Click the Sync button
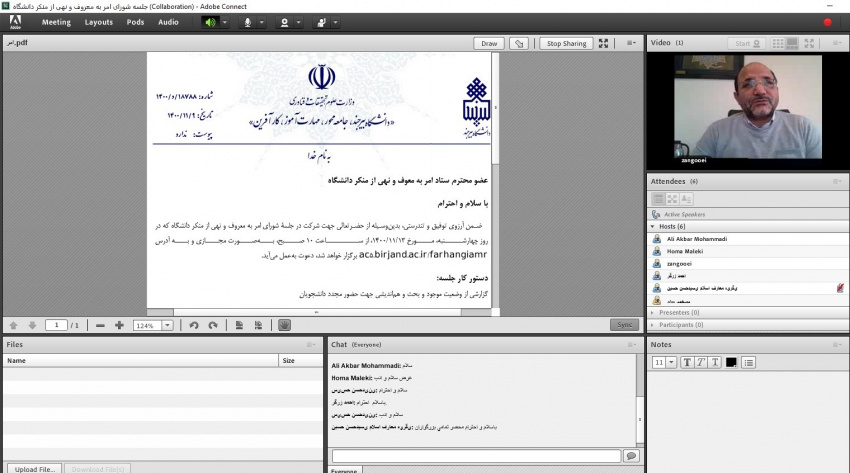 click(624, 325)
